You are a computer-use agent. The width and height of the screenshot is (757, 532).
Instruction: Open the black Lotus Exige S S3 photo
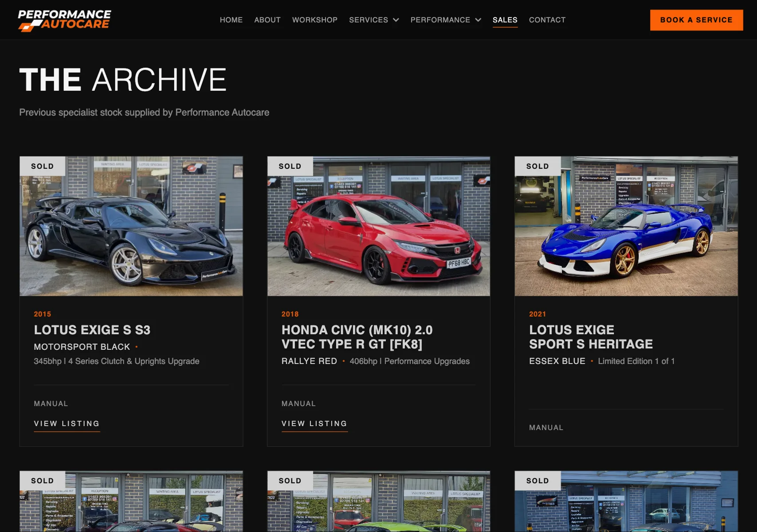point(131,226)
